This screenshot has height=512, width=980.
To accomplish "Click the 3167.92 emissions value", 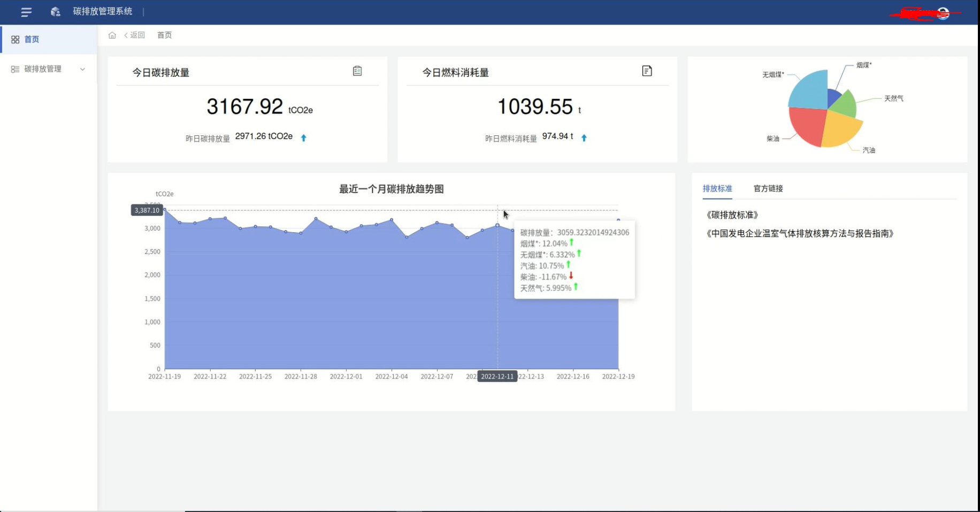I will point(244,106).
